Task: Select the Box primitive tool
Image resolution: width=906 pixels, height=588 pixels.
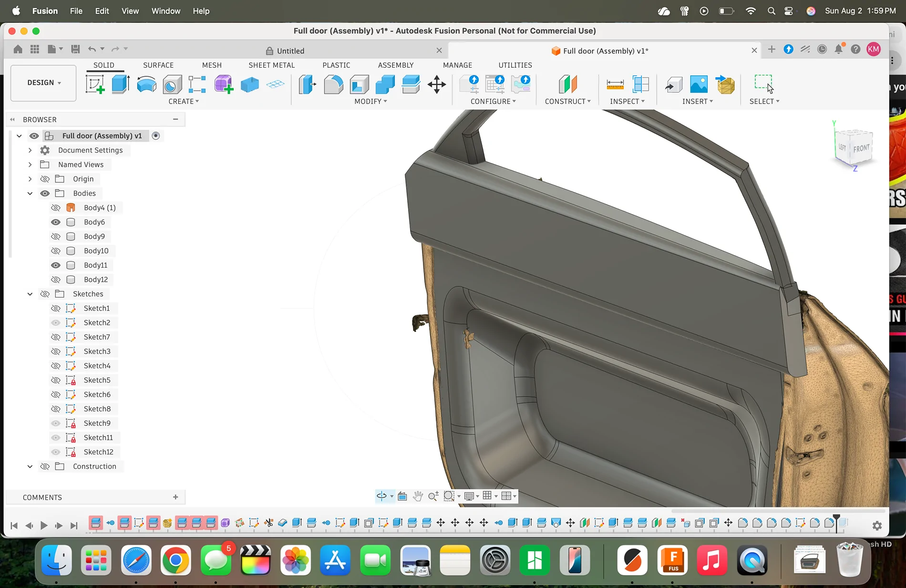Action: pos(249,84)
